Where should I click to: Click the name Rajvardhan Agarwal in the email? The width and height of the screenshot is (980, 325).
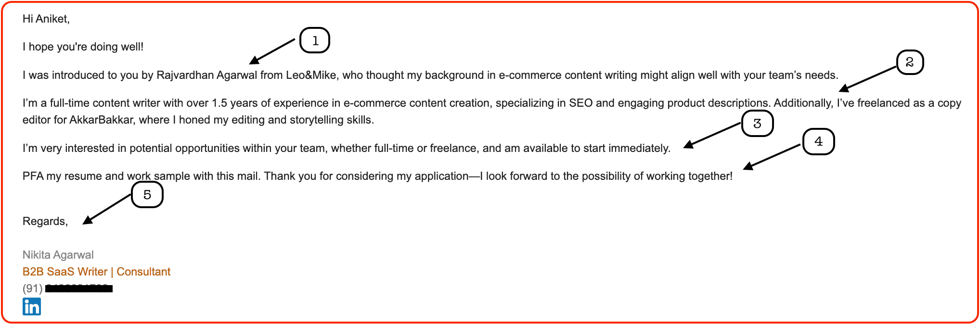tap(207, 75)
